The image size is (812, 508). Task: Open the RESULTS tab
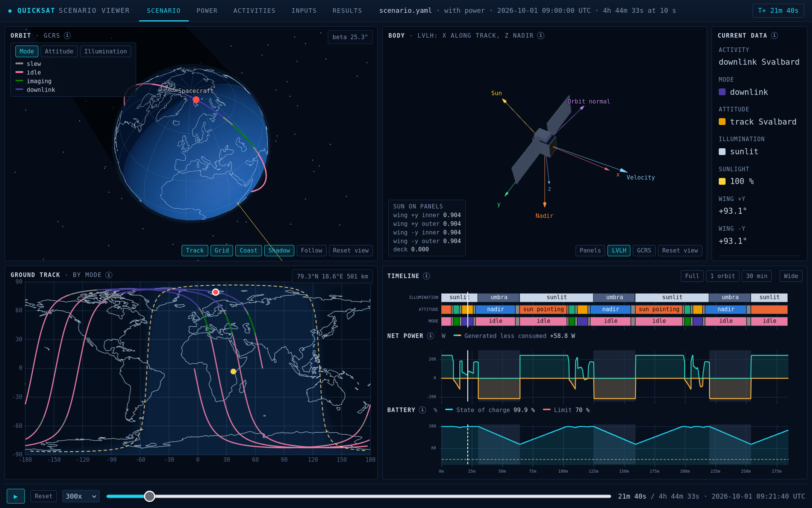click(x=347, y=11)
